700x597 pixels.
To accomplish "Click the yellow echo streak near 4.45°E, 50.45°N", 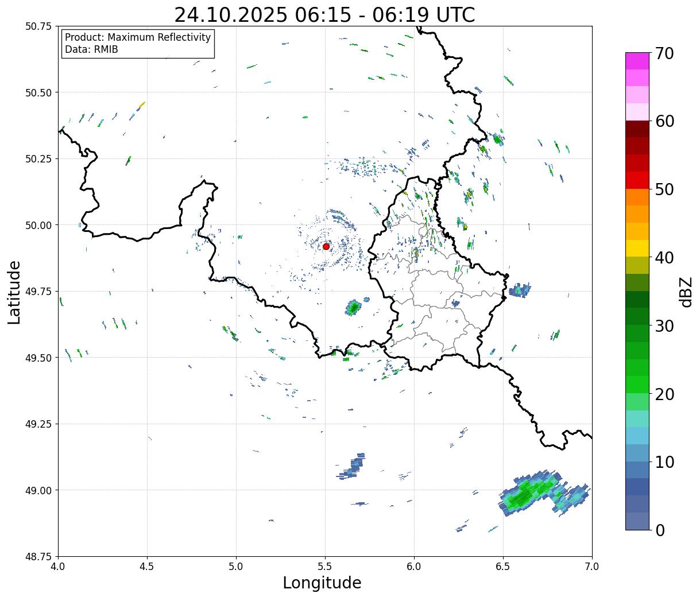I will (x=141, y=105).
